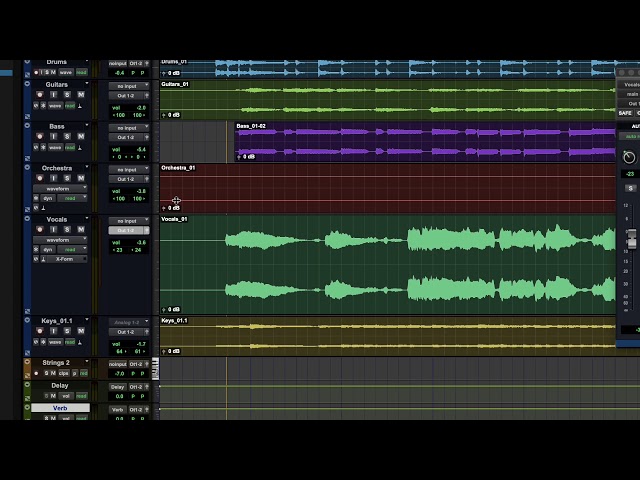640x480 pixels.
Task: Open Vocals read automation mode selector
Action: [x=72, y=249]
